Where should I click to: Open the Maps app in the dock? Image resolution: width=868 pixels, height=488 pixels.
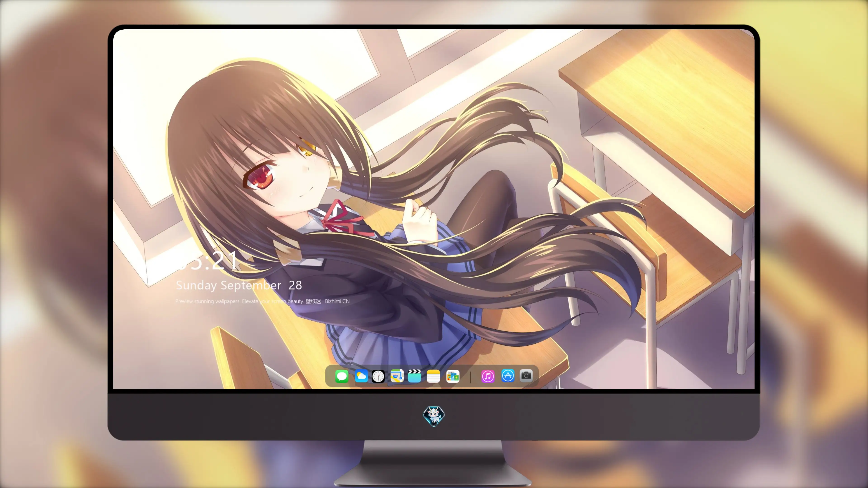click(397, 376)
